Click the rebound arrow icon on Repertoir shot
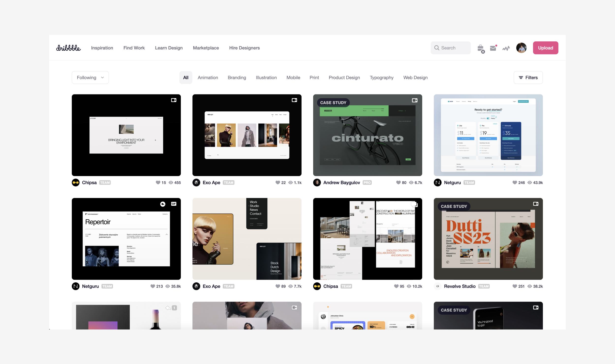This screenshot has height=364, width=615. tap(163, 204)
